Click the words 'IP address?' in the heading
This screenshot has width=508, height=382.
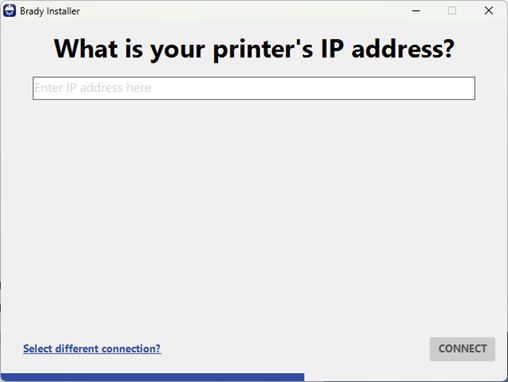[x=388, y=49]
